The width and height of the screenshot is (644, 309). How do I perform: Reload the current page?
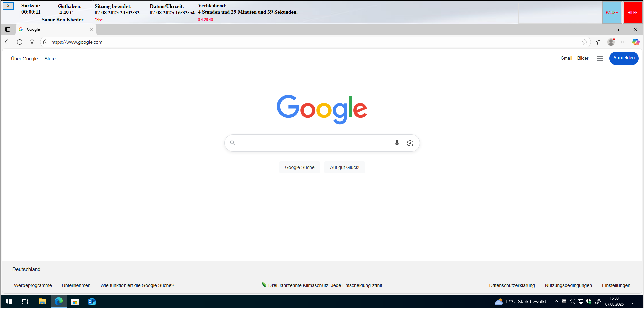(20, 42)
